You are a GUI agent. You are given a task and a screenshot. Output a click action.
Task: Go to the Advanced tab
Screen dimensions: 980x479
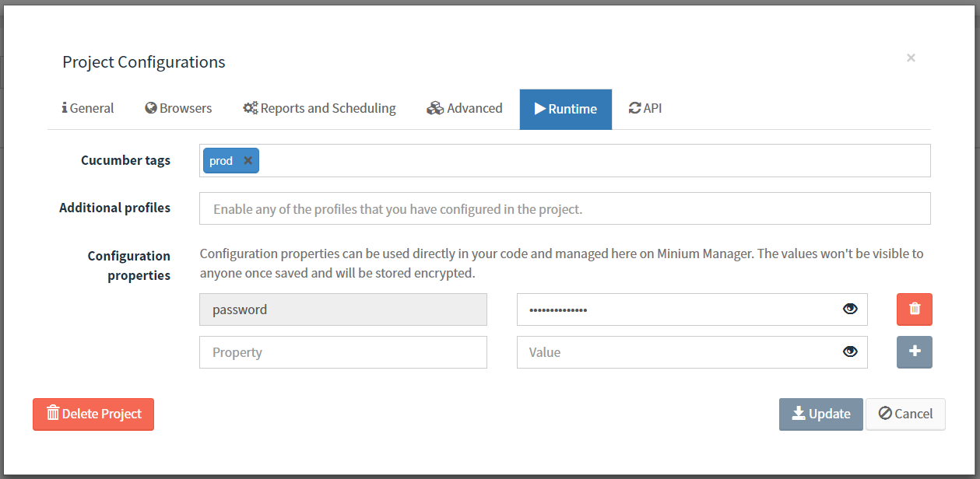(465, 109)
